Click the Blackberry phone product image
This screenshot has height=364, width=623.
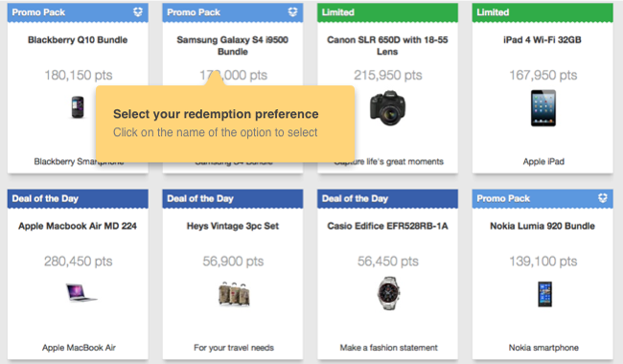(78, 107)
